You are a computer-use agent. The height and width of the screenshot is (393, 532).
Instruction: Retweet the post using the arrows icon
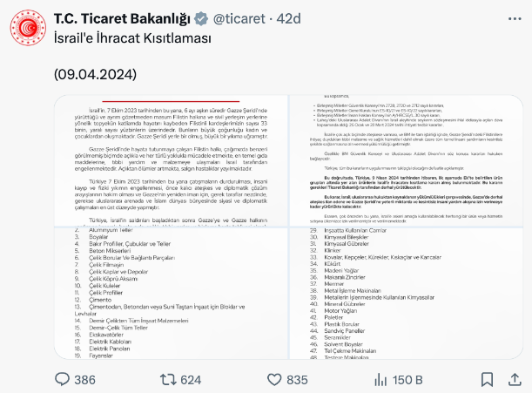point(169,379)
